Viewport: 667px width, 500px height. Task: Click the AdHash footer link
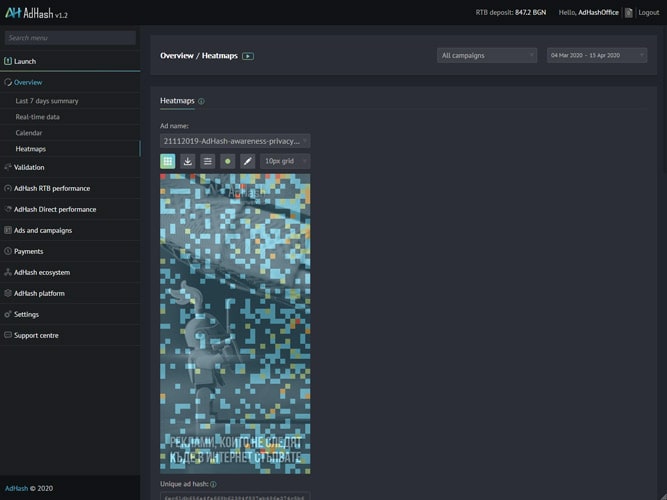point(16,489)
